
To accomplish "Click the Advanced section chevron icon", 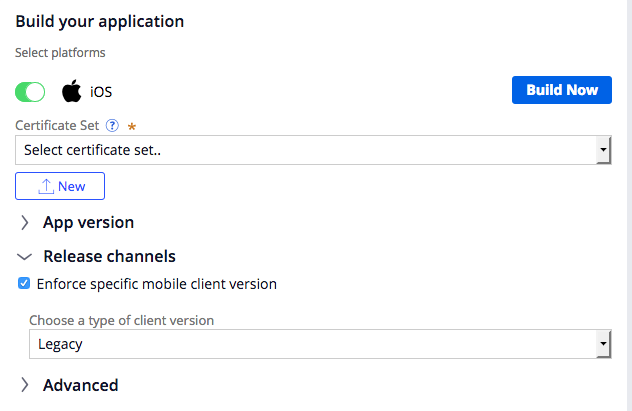I will point(25,385).
